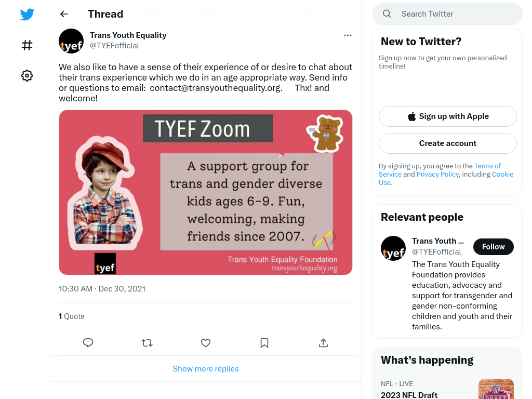The image size is (532, 399).
Task: Click the reply speech bubble icon
Action: tap(88, 343)
